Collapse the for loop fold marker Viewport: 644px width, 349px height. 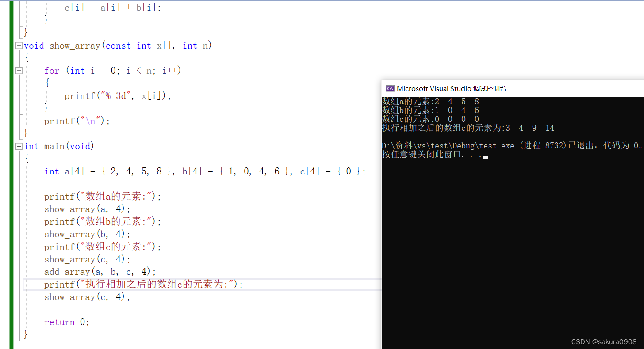coord(19,71)
